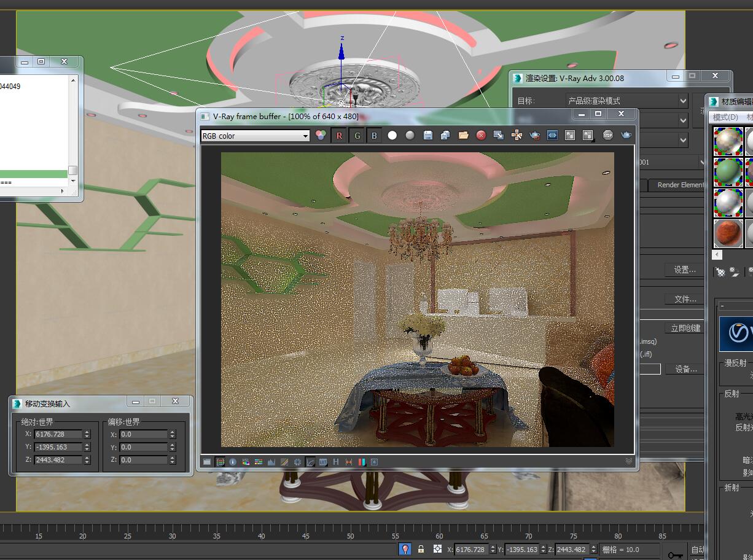Toggle white balance wheel icon
The image size is (753, 560).
pos(297,462)
